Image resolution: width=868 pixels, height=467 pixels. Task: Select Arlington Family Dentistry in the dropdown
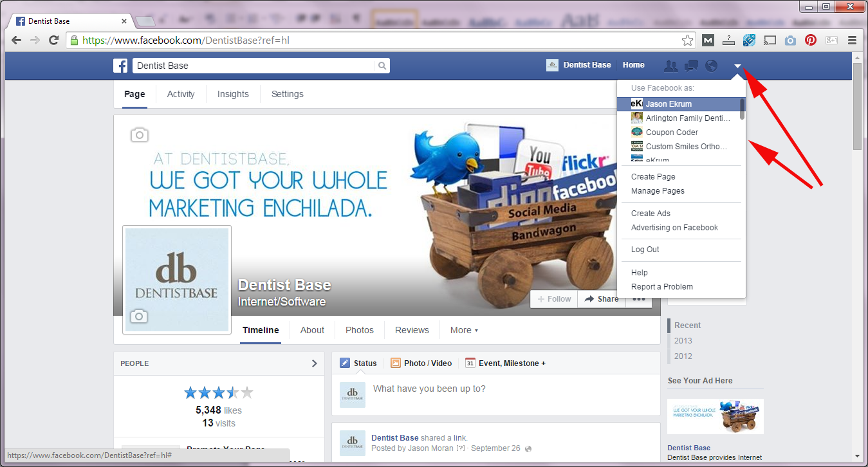click(678, 118)
